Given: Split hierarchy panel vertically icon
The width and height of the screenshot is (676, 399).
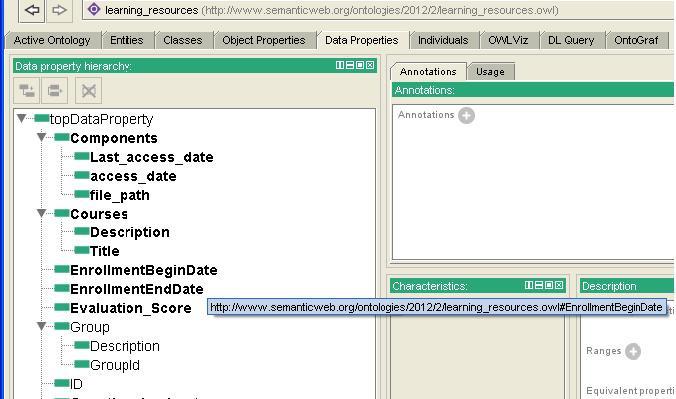Looking at the screenshot, I should pyautogui.click(x=340, y=65).
